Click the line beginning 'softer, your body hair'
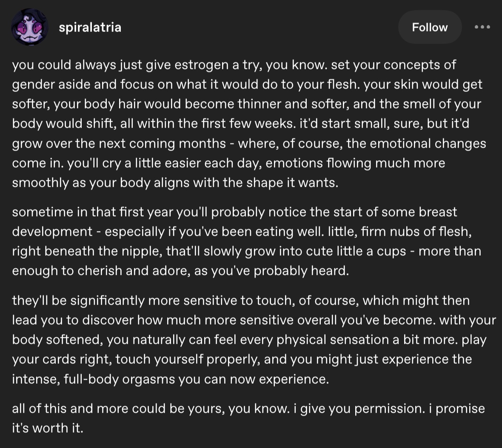This screenshot has width=502, height=448. pyautogui.click(x=246, y=104)
